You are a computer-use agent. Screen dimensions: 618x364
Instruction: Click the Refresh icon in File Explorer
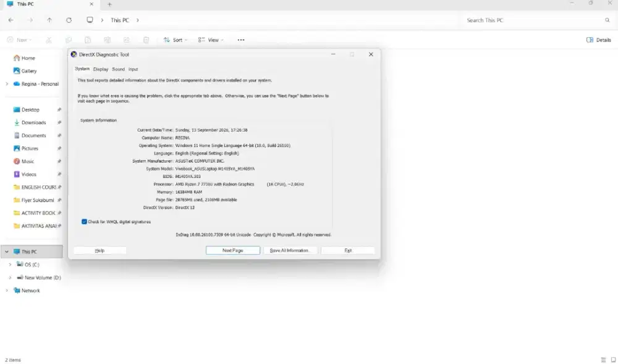point(69,20)
